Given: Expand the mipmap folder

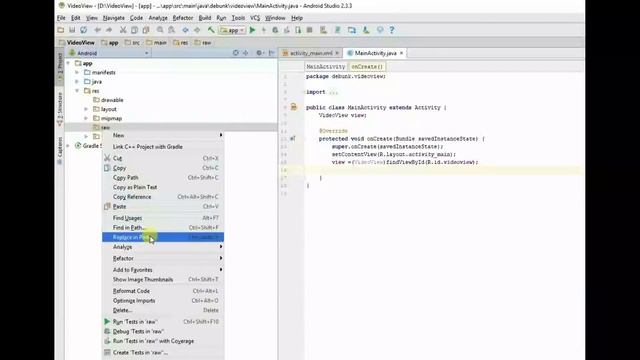Looking at the screenshot, I should tap(86, 118).
